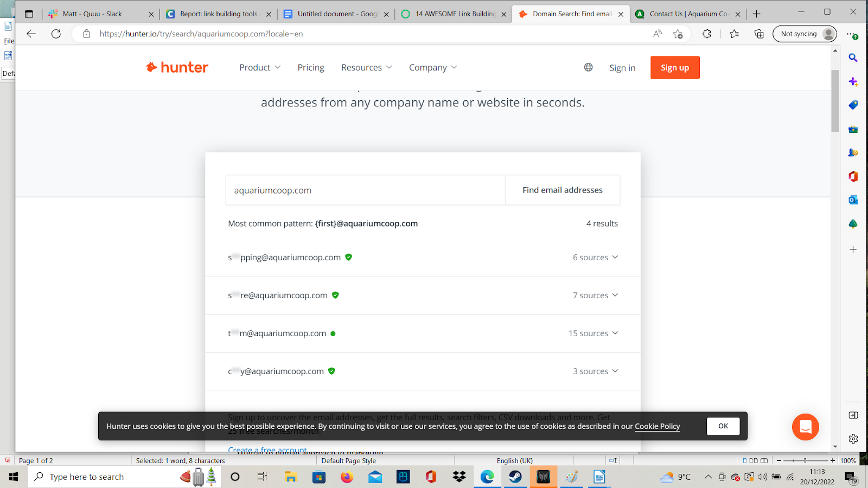Open Edge sidebar settings gear

(x=853, y=439)
